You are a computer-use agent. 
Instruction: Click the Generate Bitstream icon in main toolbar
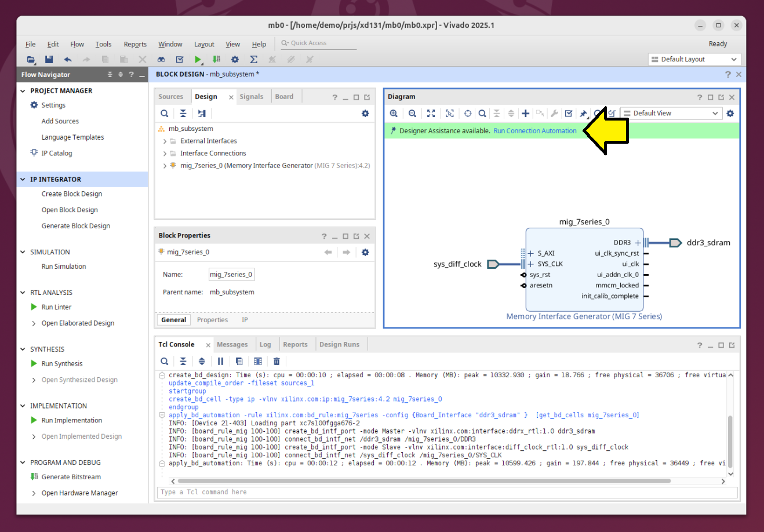pyautogui.click(x=216, y=59)
